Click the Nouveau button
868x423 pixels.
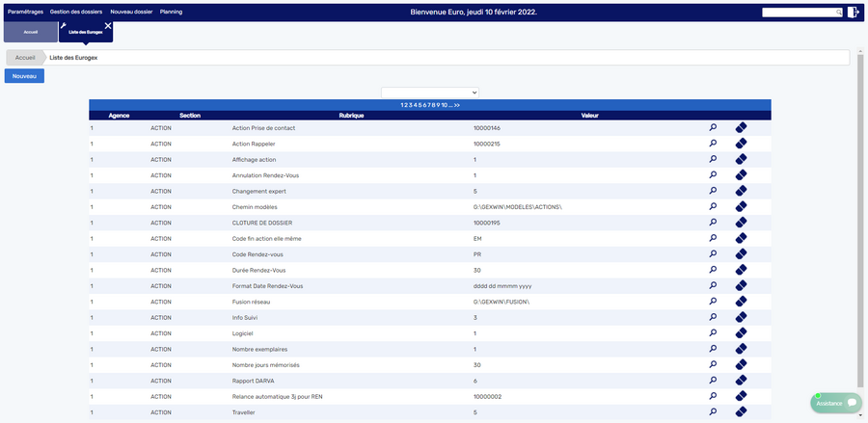[24, 75]
